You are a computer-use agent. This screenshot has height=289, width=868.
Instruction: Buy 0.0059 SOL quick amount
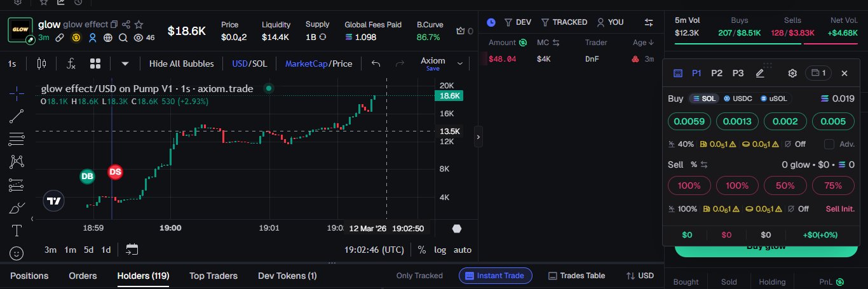(689, 121)
